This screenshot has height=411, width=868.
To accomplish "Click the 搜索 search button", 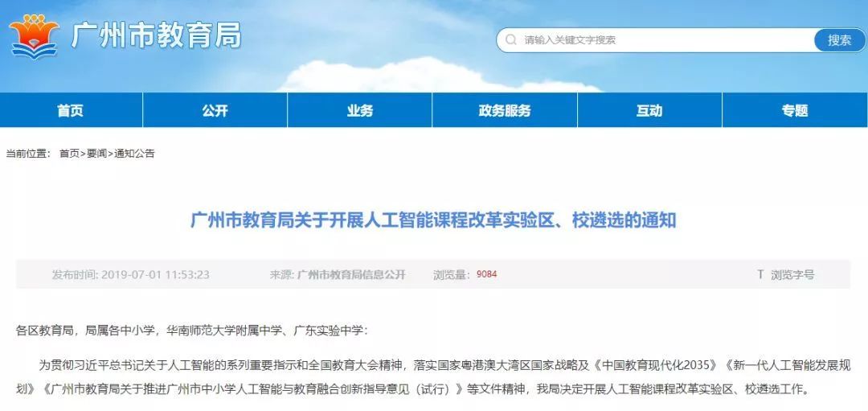I will (839, 40).
